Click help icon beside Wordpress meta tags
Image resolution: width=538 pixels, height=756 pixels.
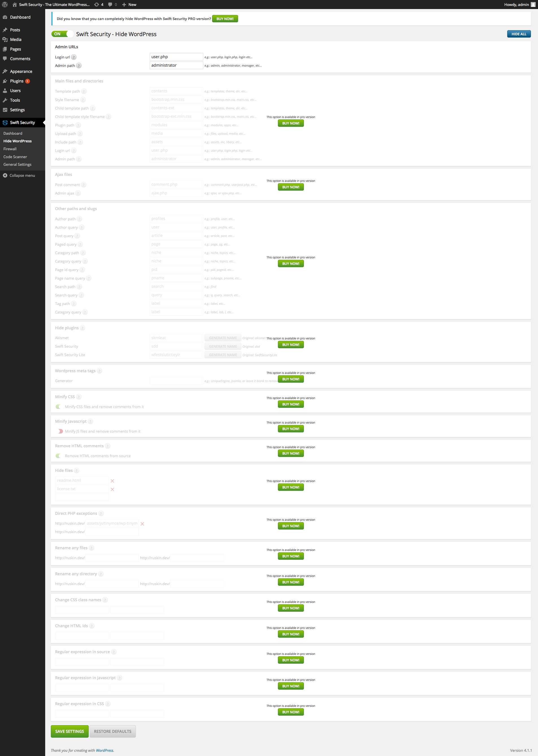[x=99, y=371]
